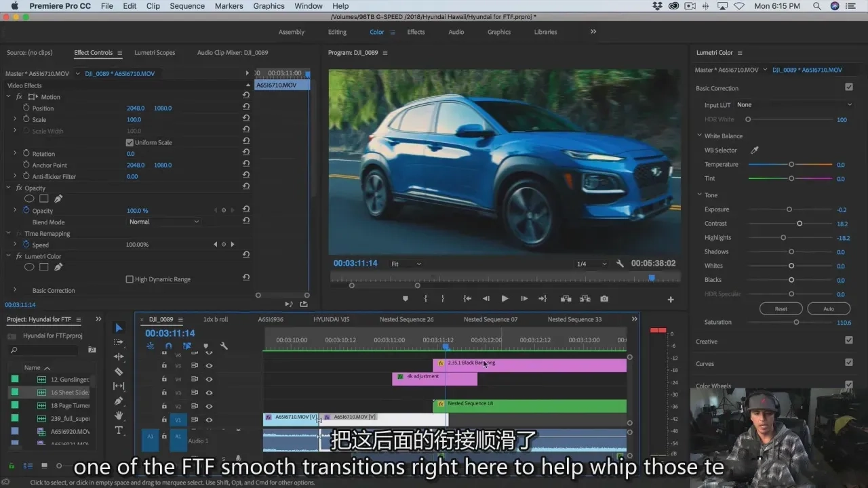Select the Ripple Edit tool
868x488 pixels.
119,357
